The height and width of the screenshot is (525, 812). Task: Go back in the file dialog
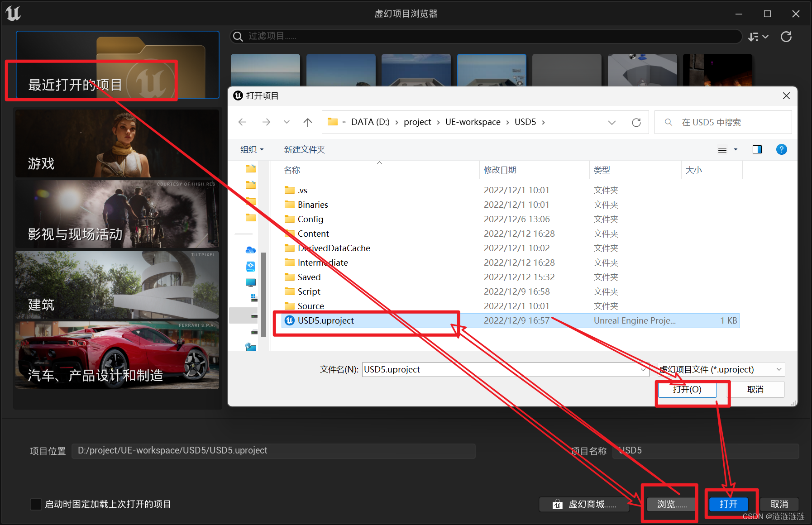[243, 122]
